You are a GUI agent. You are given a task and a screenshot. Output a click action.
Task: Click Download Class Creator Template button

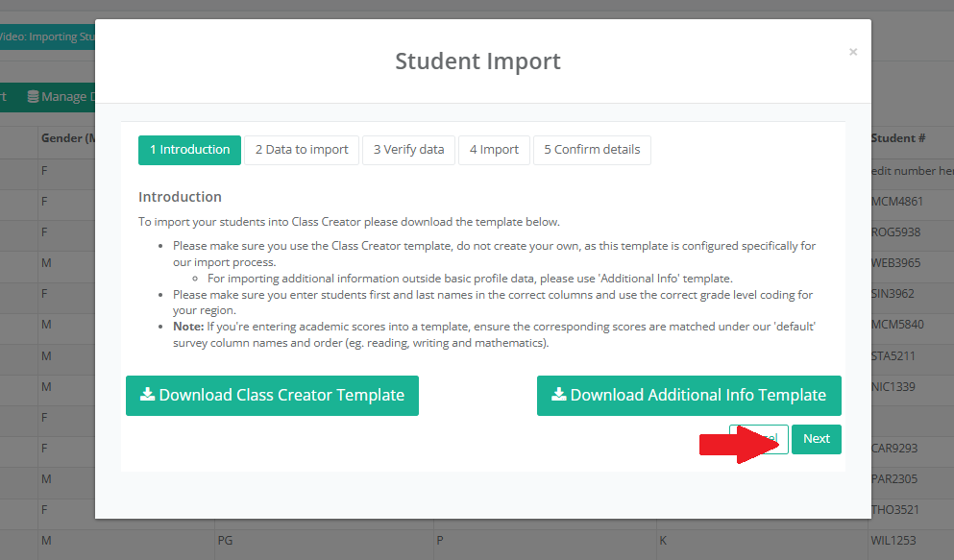[272, 396]
